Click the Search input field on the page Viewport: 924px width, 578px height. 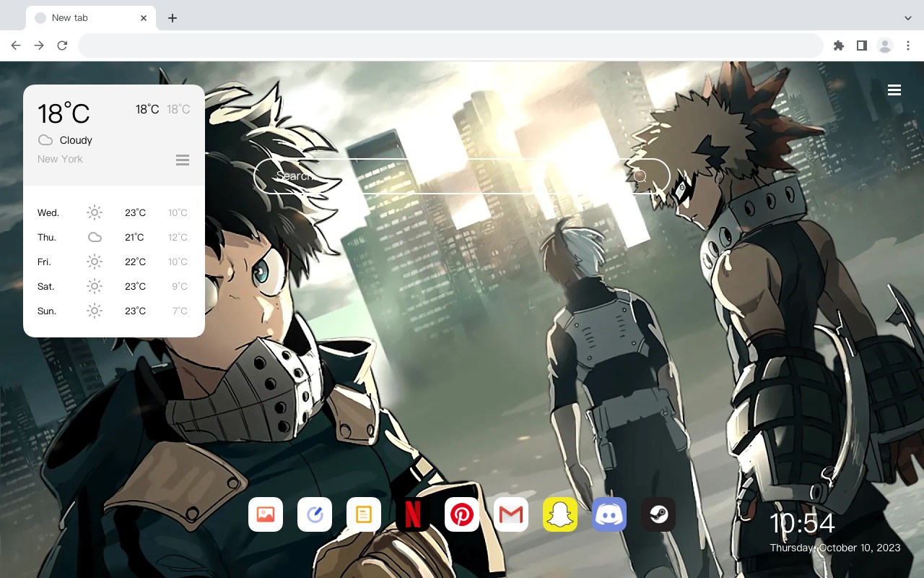click(x=462, y=176)
